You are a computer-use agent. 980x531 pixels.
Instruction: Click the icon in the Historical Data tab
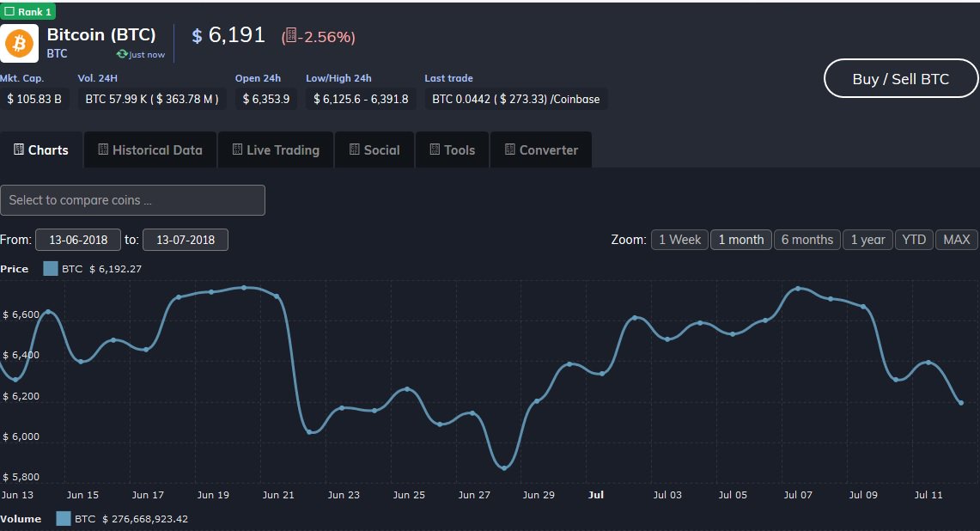[103, 150]
